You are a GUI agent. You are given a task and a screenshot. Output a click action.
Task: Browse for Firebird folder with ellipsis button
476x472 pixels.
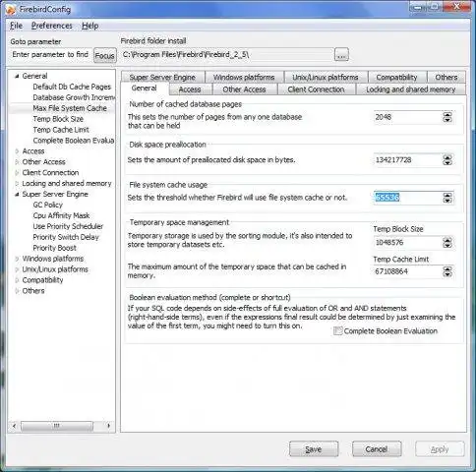point(341,55)
